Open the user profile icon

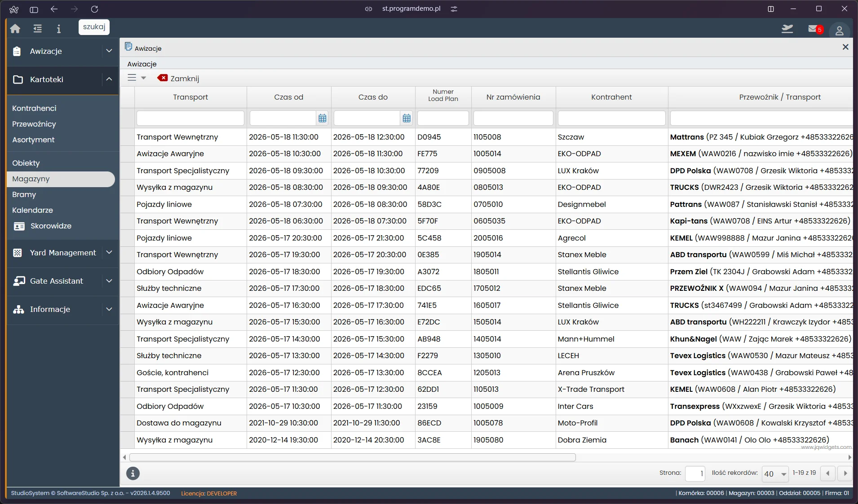pyautogui.click(x=839, y=31)
